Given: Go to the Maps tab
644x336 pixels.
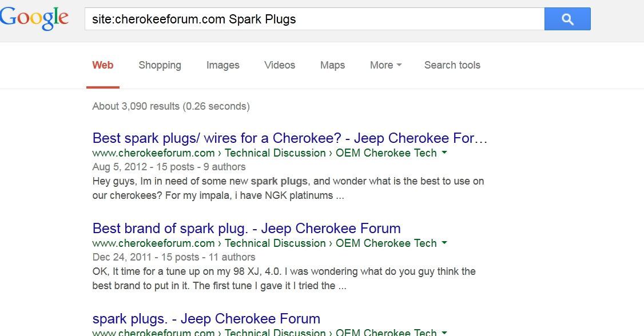Looking at the screenshot, I should [x=332, y=65].
